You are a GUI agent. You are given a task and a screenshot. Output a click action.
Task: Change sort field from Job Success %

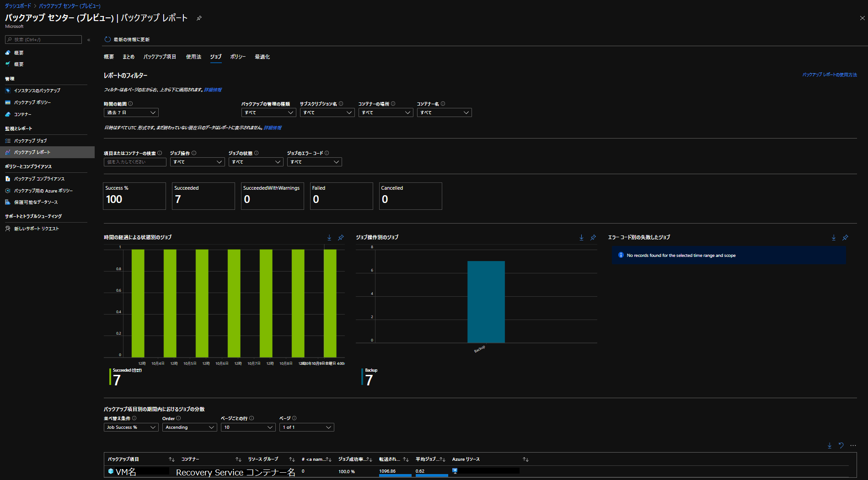[x=131, y=427]
